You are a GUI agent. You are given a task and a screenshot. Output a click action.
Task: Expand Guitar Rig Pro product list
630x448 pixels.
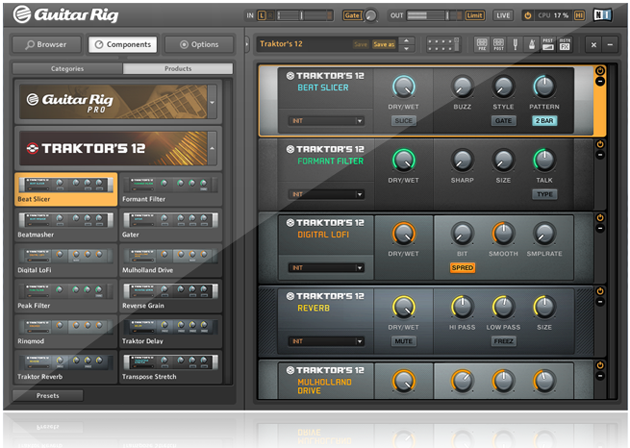(x=212, y=102)
